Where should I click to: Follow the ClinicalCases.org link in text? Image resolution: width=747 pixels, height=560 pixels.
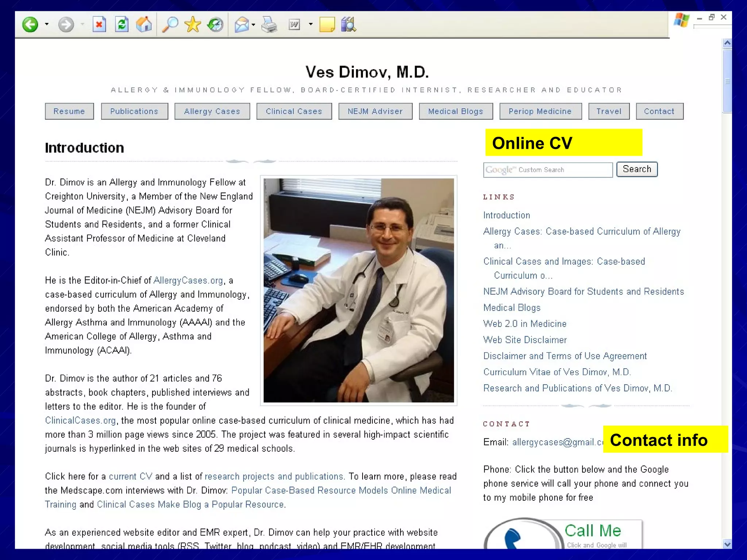81,420
